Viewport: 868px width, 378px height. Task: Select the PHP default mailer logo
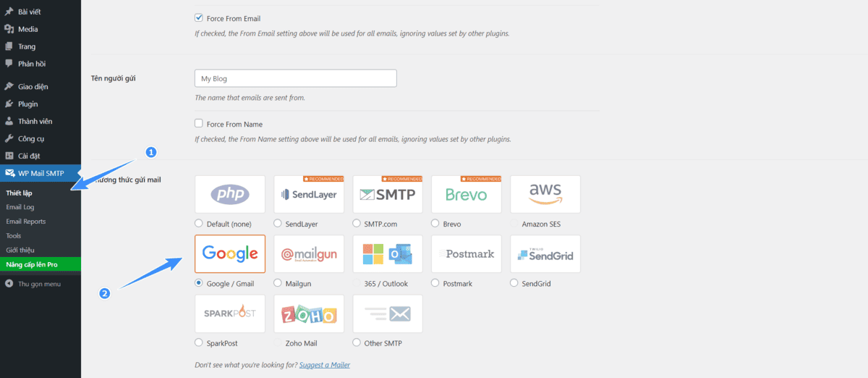pyautogui.click(x=230, y=194)
